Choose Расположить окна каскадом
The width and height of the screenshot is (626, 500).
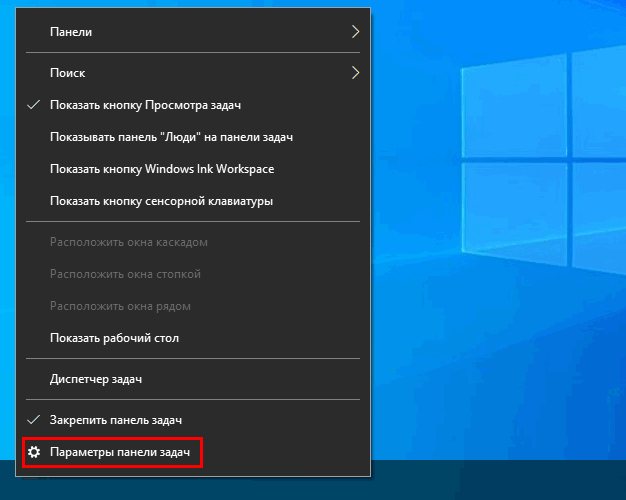[128, 242]
